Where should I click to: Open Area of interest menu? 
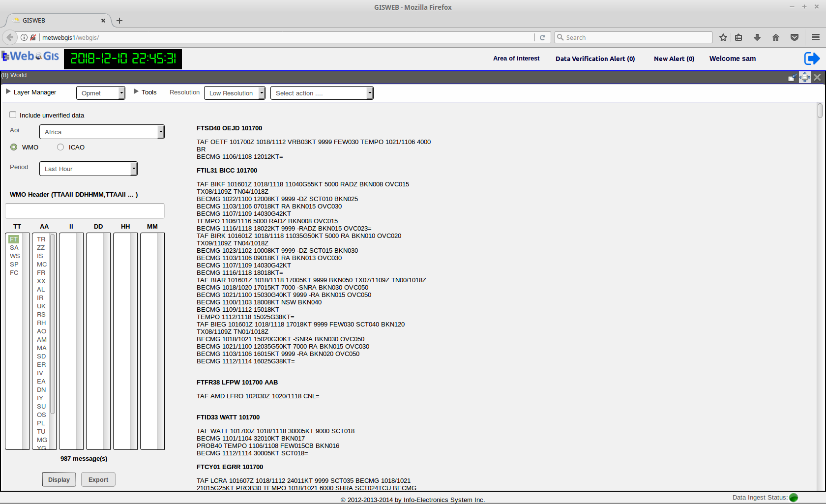click(516, 59)
